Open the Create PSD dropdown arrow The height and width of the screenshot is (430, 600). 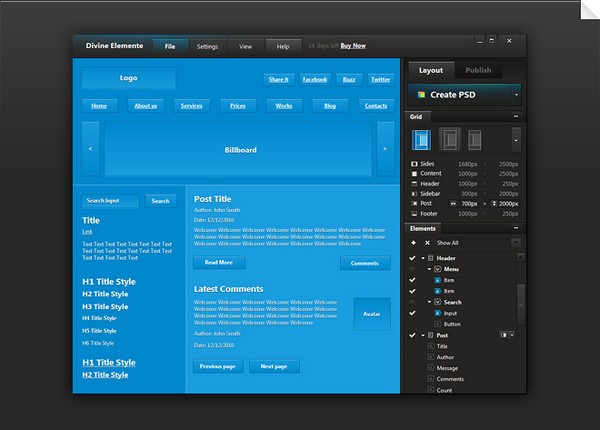tap(516, 95)
